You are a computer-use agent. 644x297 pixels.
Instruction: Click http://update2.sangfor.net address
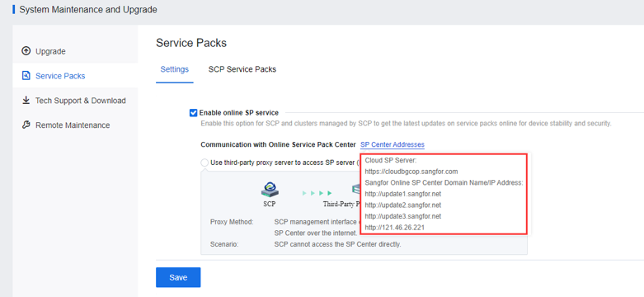point(403,205)
